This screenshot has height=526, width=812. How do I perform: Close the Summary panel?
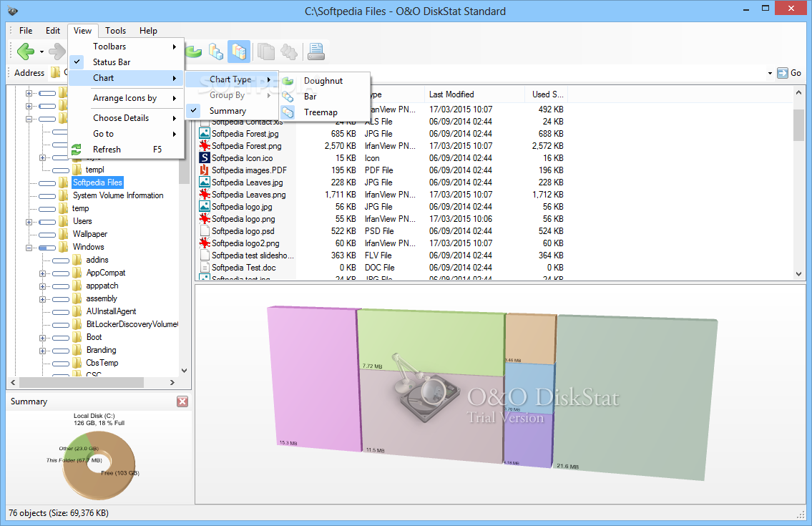click(x=182, y=401)
